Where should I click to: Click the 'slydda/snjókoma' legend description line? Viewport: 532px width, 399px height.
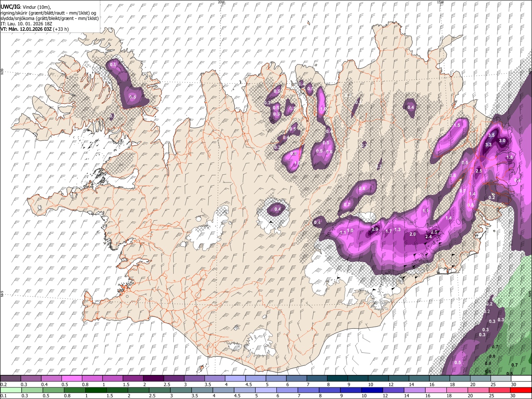(x=49, y=18)
